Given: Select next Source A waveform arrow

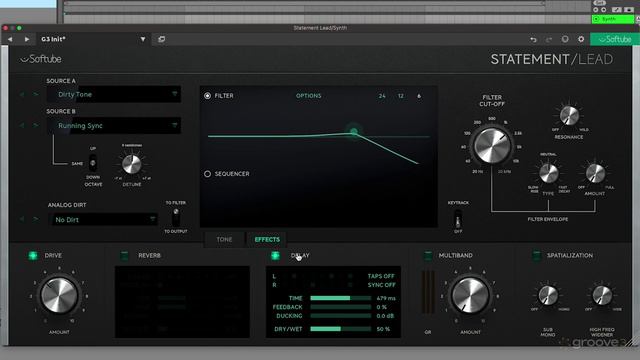Looking at the screenshot, I should [x=36, y=94].
